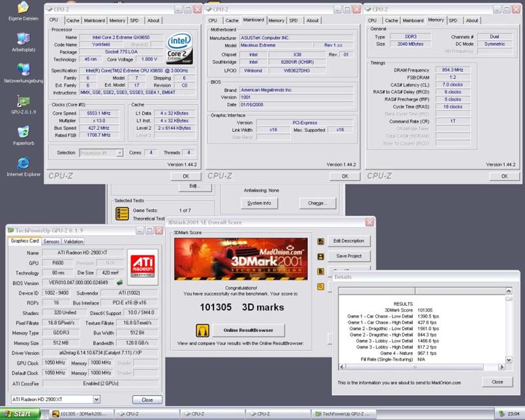Click OK in the CPU-Z mainboard window
This screenshot has width=525, height=420.
click(345, 176)
